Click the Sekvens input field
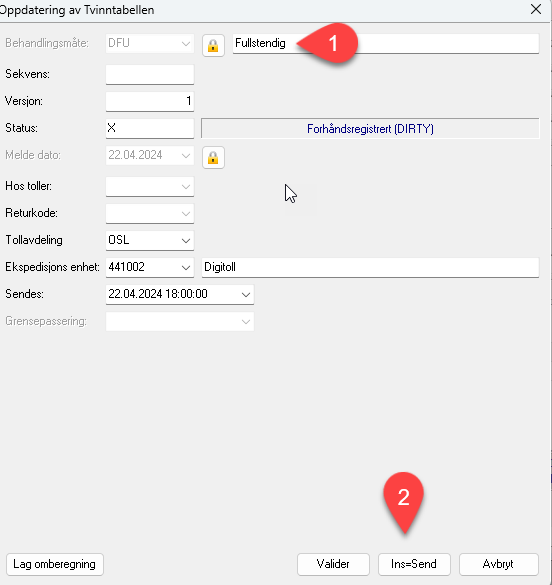Viewport: 552px width, 585px height. pyautogui.click(x=150, y=75)
